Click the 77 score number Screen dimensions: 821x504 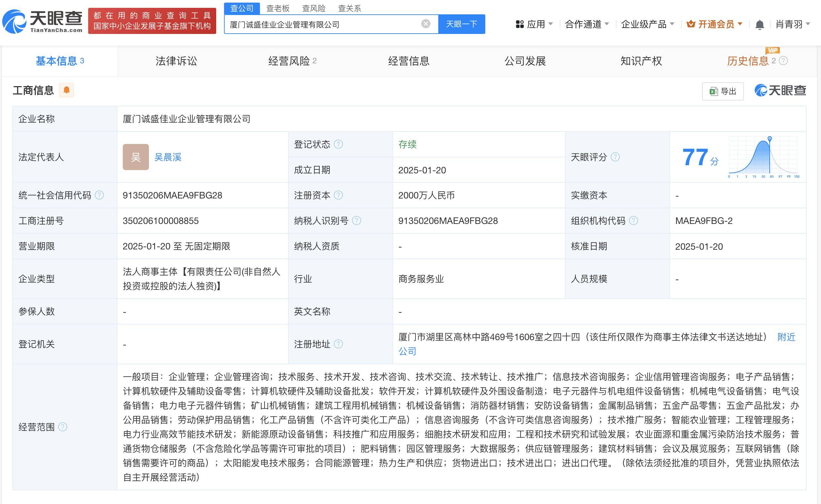695,157
